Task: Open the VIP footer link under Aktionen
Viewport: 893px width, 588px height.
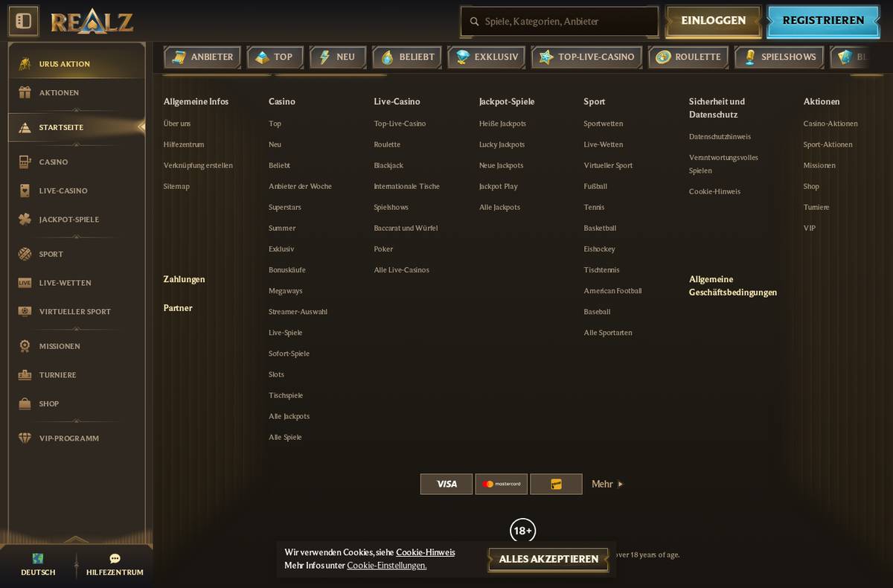Action: pos(809,228)
